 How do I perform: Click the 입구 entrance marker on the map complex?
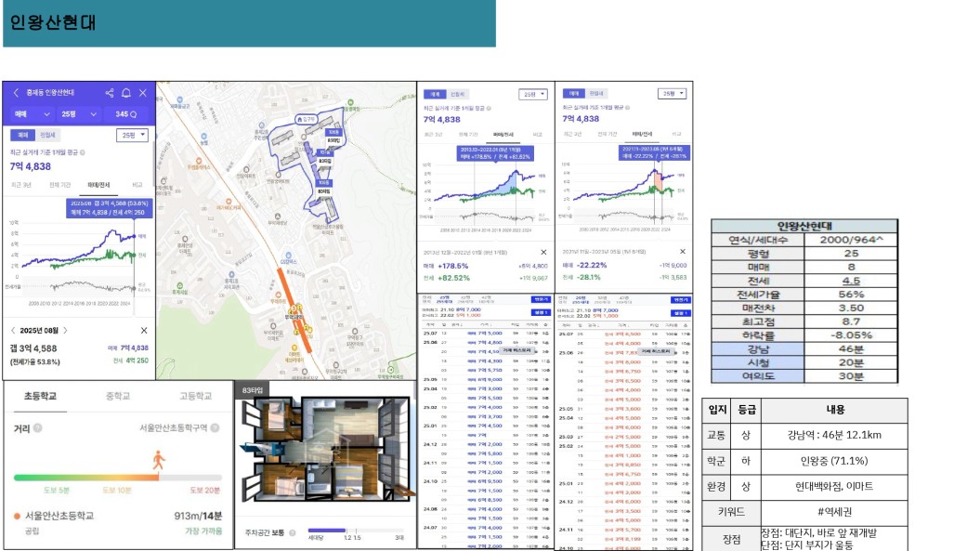click(307, 119)
